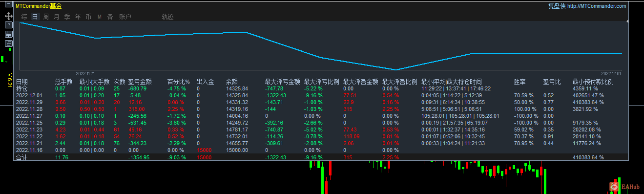The height and width of the screenshot is (194, 644).
Task: Click the 复盘侠 label at top right
Action: 557,6
